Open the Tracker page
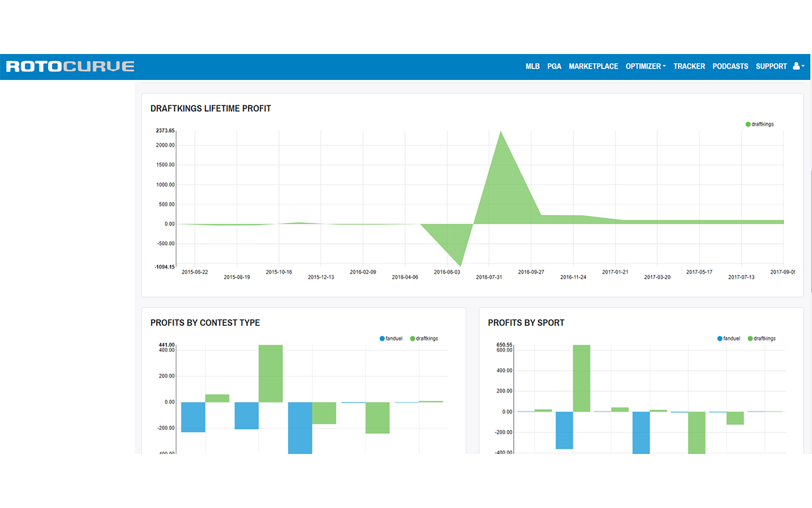 689,66
